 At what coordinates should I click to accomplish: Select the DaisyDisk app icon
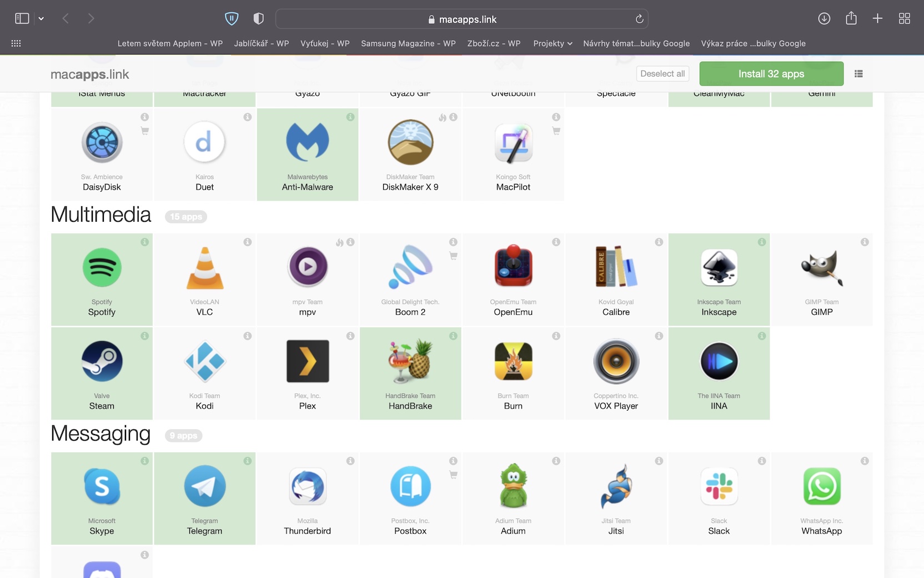point(102,142)
